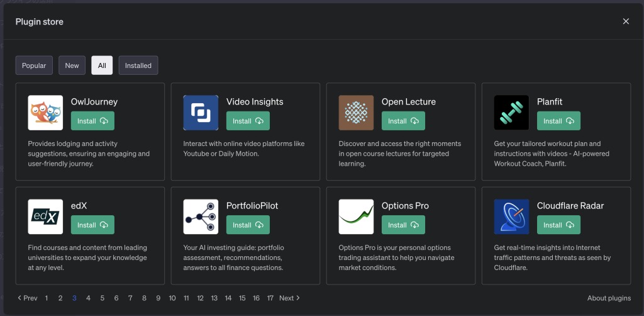Jump to page 9
This screenshot has height=316, width=644.
click(x=158, y=298)
